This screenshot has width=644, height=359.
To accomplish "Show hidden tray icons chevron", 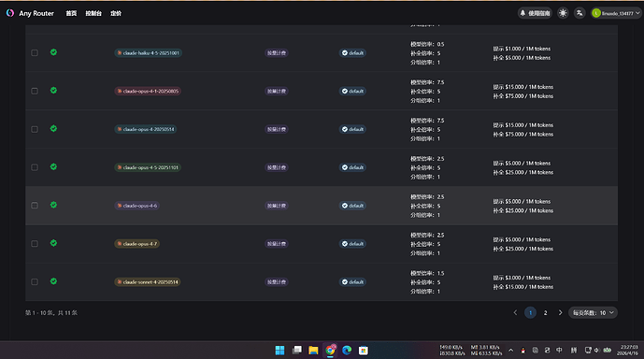I will (x=510, y=351).
